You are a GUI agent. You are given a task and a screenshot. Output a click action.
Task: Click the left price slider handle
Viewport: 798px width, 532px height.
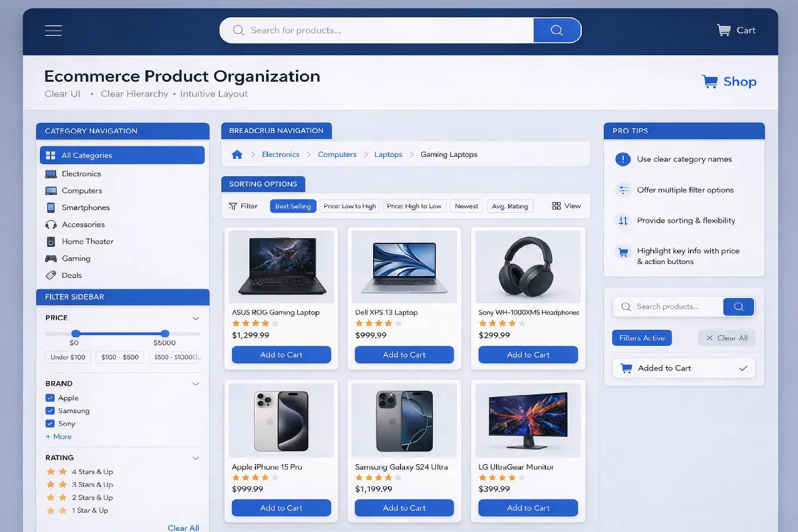[x=76, y=333]
